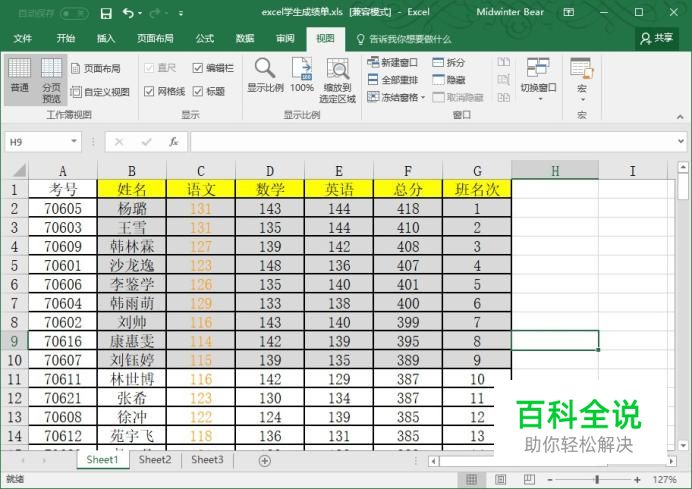692x489 pixels.
Task: Click Page Break Preview icon in status bar
Action: point(529,479)
